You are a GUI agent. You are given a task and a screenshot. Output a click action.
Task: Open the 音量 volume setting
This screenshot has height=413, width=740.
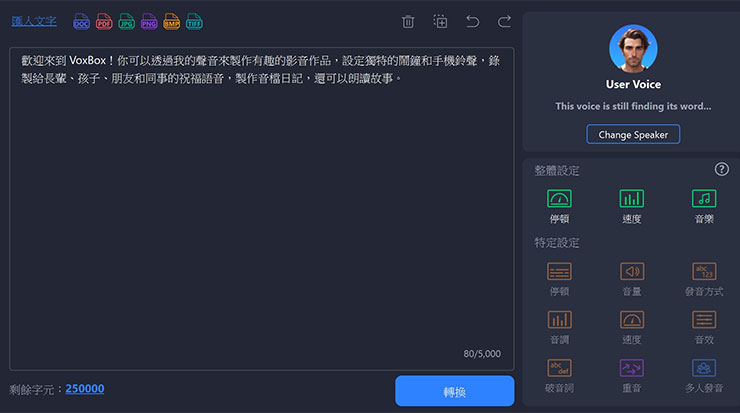coord(631,279)
